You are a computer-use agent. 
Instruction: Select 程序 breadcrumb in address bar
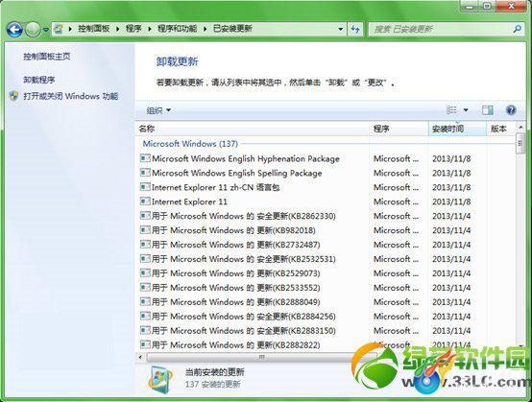pos(133,29)
